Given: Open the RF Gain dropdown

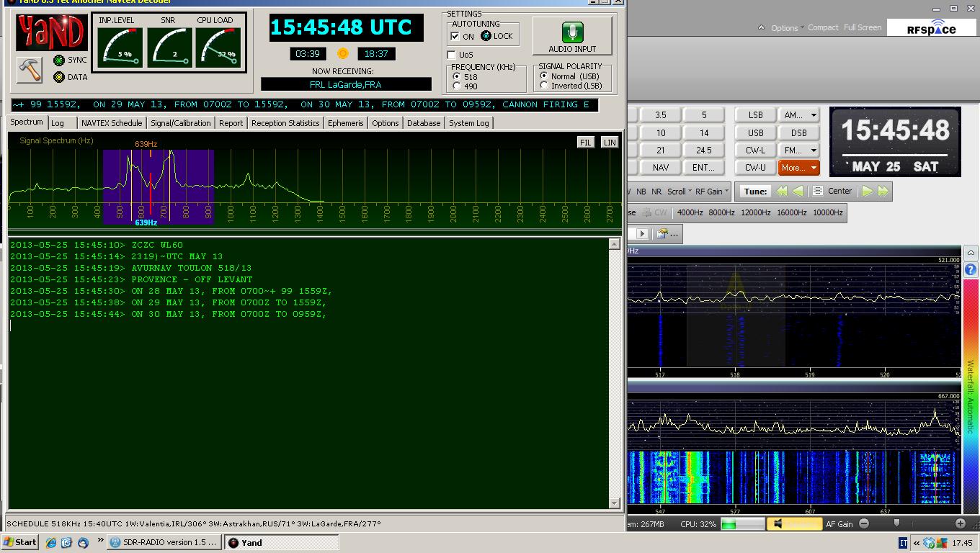Looking at the screenshot, I should coord(713,191).
